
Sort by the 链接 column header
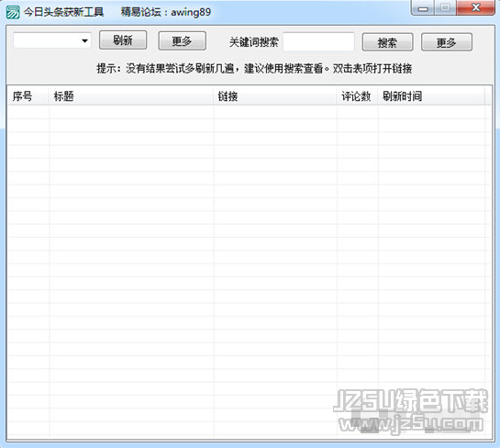point(275,96)
